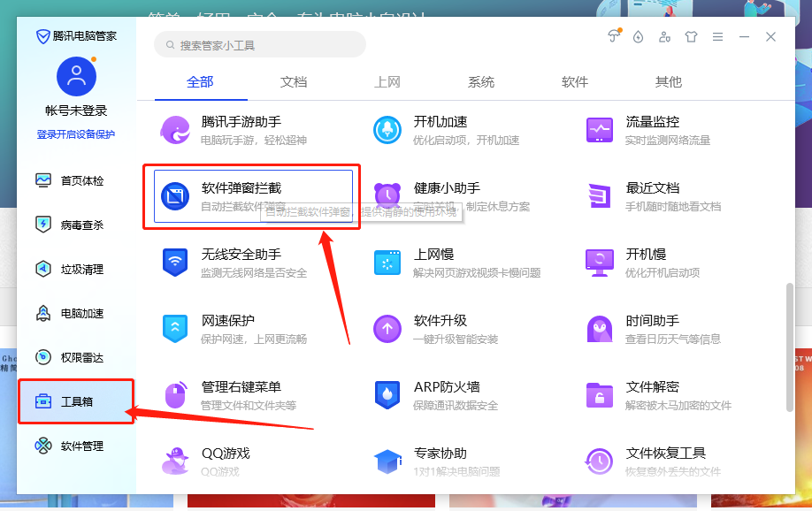The height and width of the screenshot is (511, 812).
Task: Open the 无线安全助手 wifi shield icon
Action: (x=175, y=263)
